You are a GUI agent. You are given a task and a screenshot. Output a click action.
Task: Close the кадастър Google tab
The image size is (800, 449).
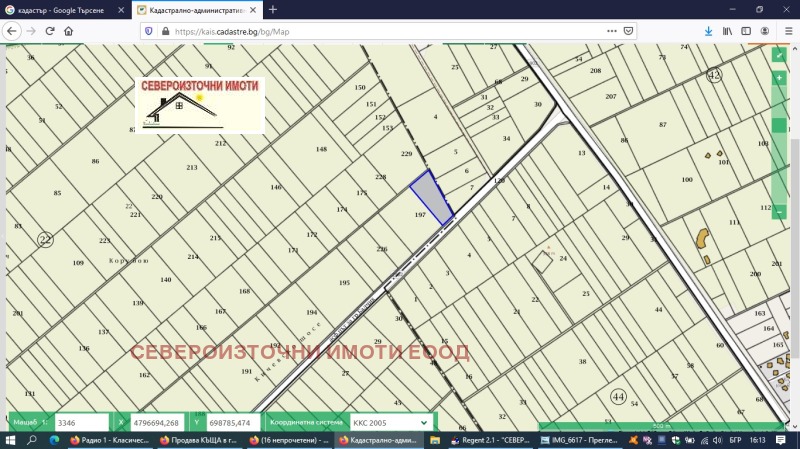point(121,10)
